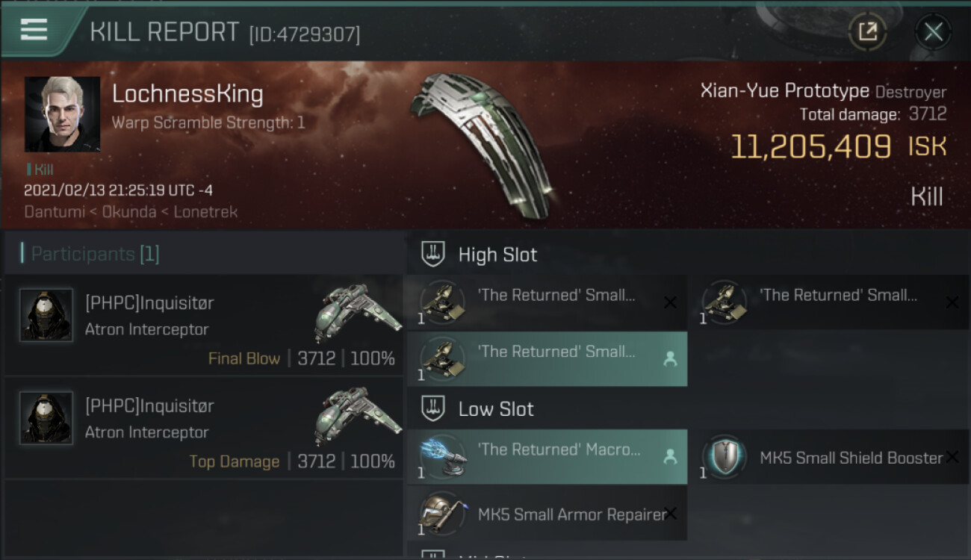Click the Atron Interceptor ship in Final Blow row
The image size is (971, 560).
356,311
